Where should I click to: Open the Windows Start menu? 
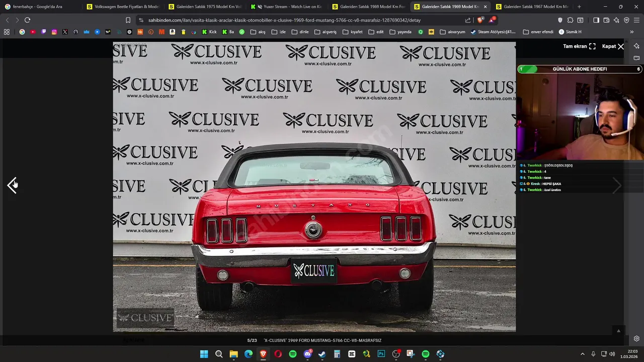pos(204,354)
